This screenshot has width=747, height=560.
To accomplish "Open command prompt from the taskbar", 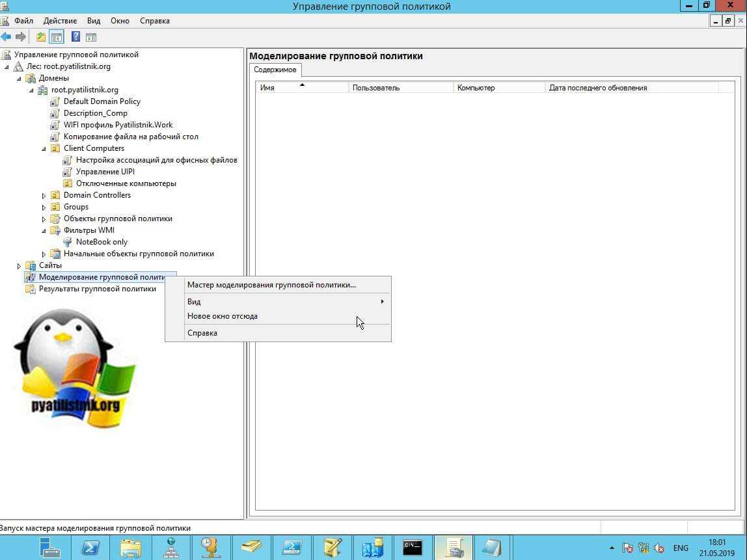I will [413, 547].
